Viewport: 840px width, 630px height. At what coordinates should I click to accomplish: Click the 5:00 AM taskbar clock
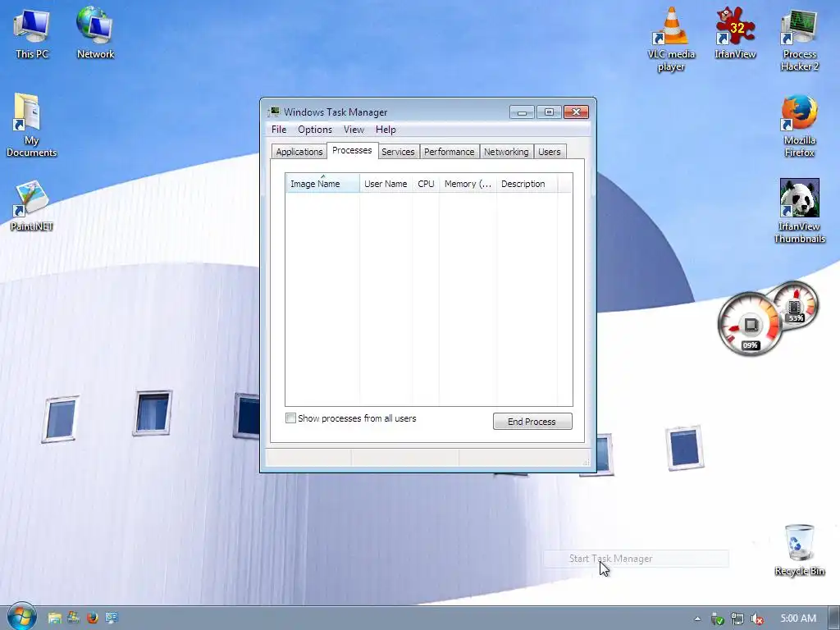click(x=798, y=619)
